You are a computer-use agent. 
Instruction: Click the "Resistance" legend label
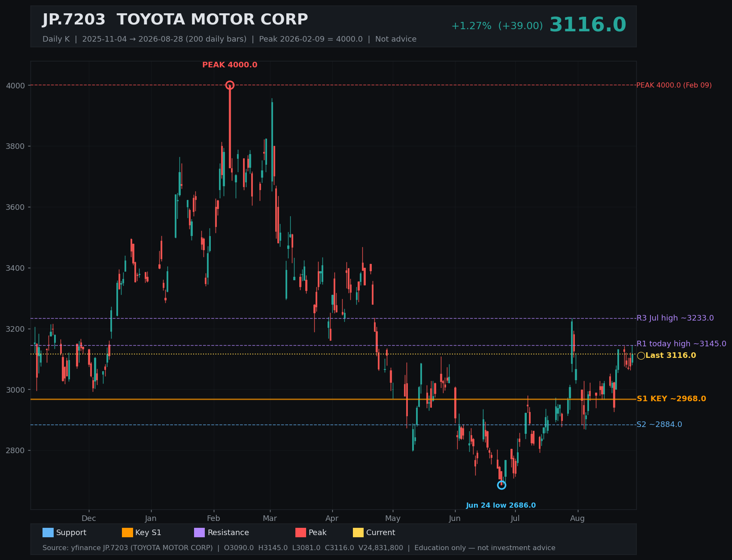228,533
